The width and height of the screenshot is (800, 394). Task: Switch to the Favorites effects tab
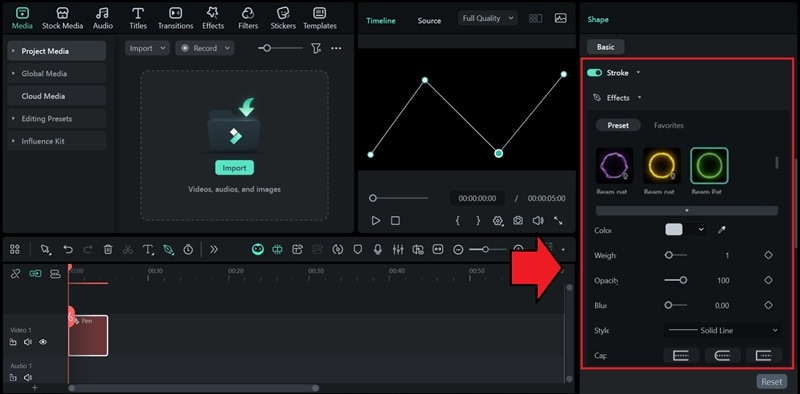pos(669,126)
